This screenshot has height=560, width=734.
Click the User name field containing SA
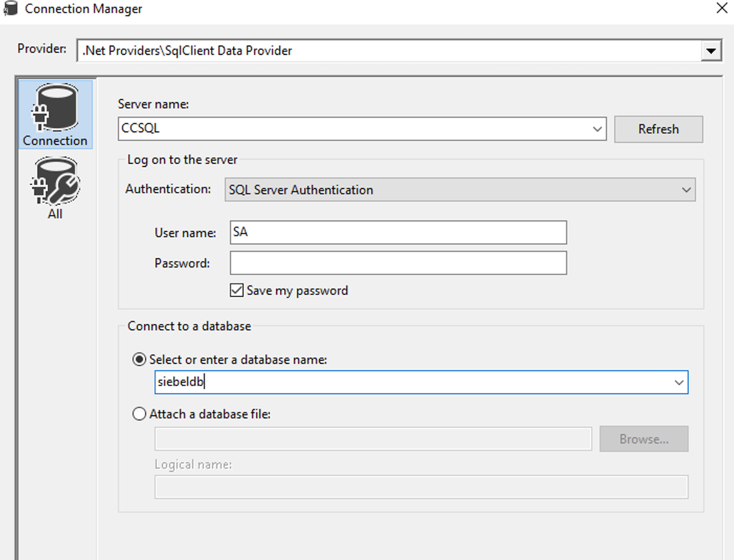398,233
